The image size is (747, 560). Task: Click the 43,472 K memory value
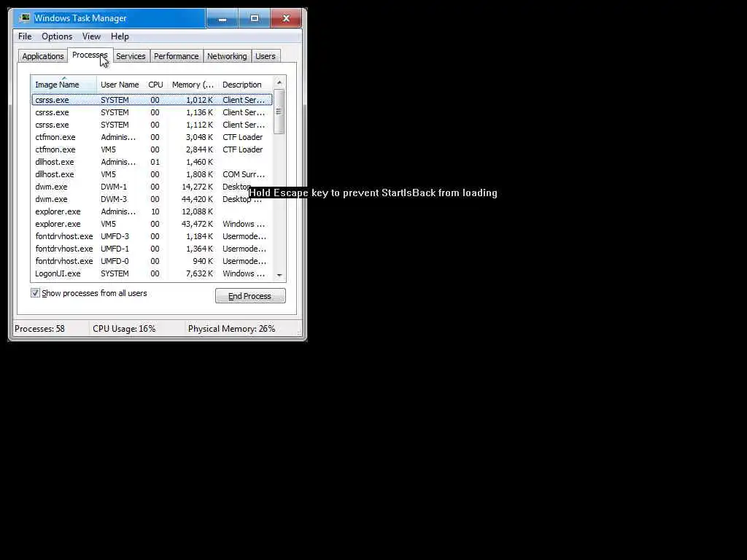197,224
